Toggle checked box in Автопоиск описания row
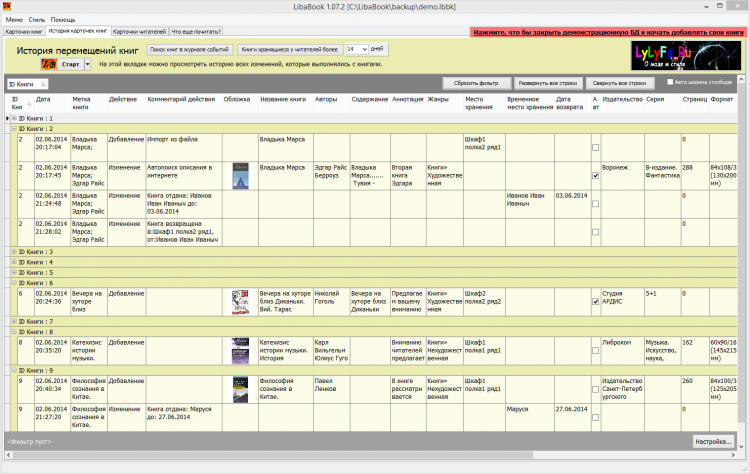Viewport: 750px width, 474px height. pyautogui.click(x=596, y=176)
